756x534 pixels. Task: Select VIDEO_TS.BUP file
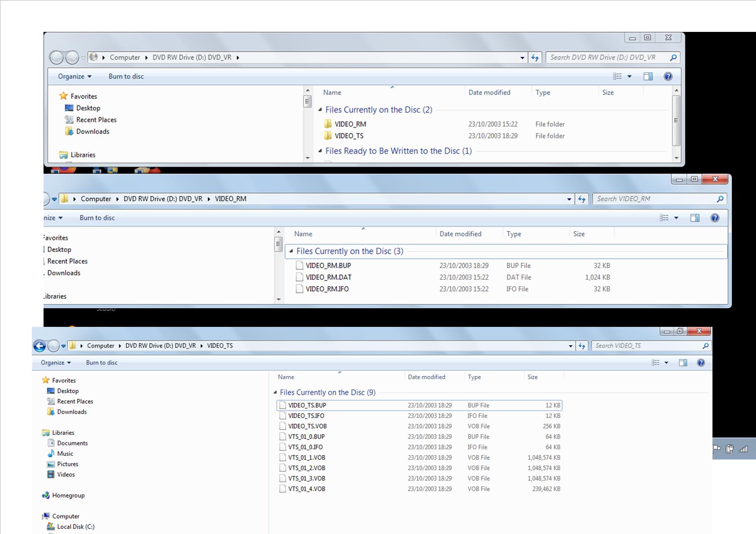point(419,405)
